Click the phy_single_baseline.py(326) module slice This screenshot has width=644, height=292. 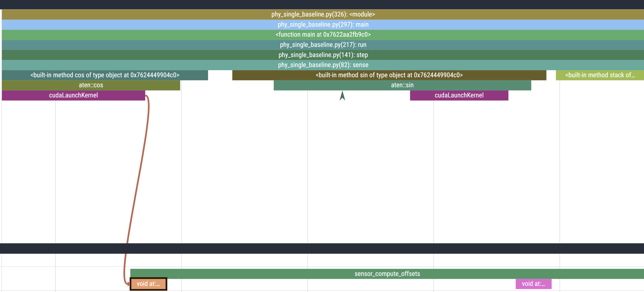tap(323, 15)
